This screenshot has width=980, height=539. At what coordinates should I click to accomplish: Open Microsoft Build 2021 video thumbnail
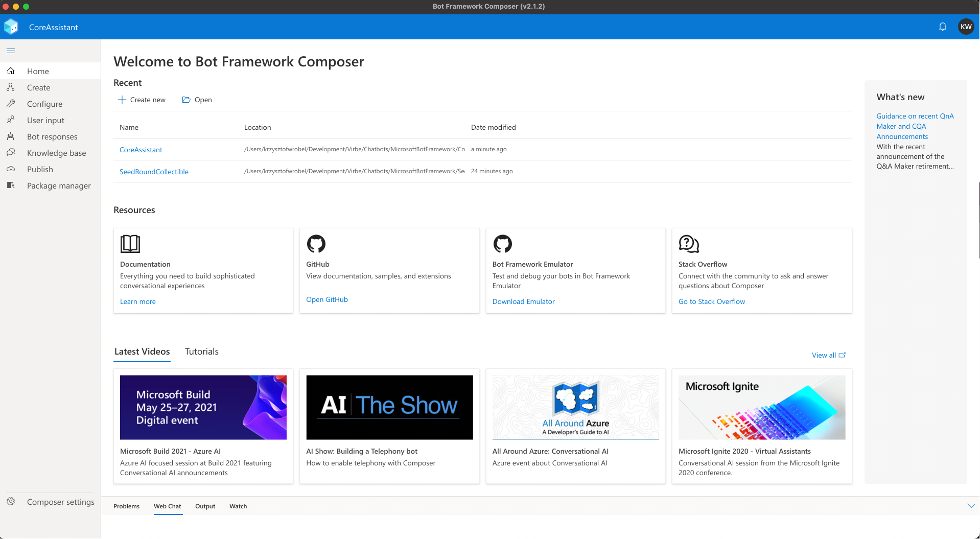(x=203, y=407)
